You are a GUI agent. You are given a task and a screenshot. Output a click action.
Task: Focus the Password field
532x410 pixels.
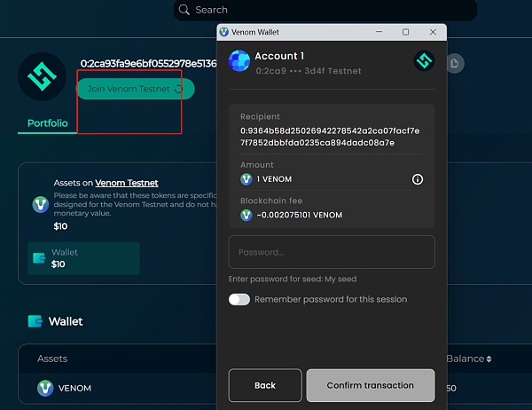click(x=332, y=252)
